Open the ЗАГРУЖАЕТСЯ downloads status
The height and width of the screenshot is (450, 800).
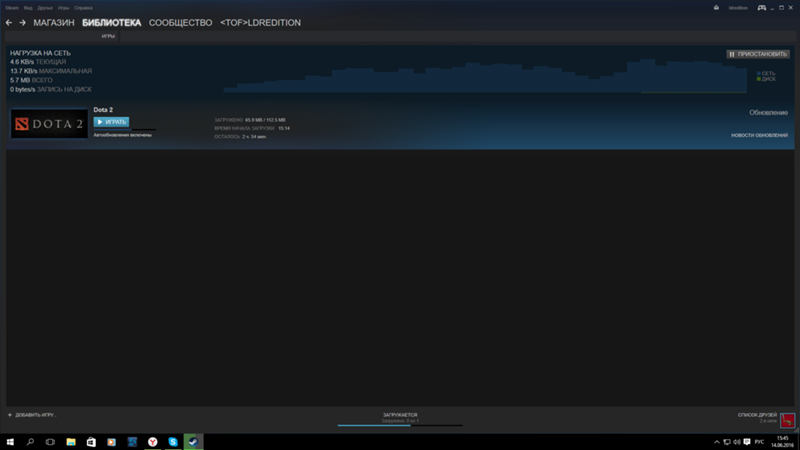pyautogui.click(x=400, y=415)
